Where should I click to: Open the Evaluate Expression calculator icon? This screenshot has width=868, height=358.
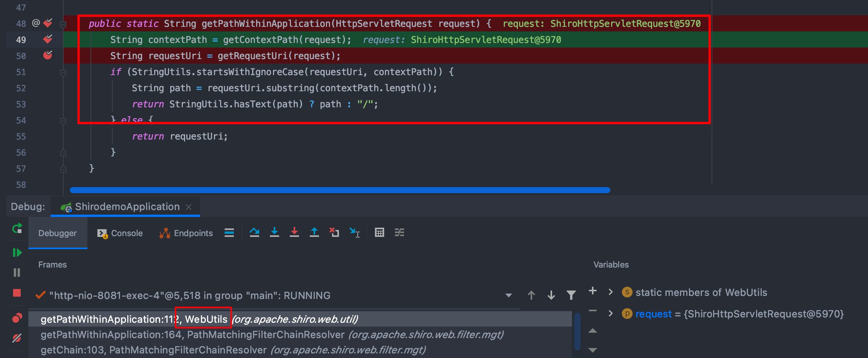pos(379,232)
